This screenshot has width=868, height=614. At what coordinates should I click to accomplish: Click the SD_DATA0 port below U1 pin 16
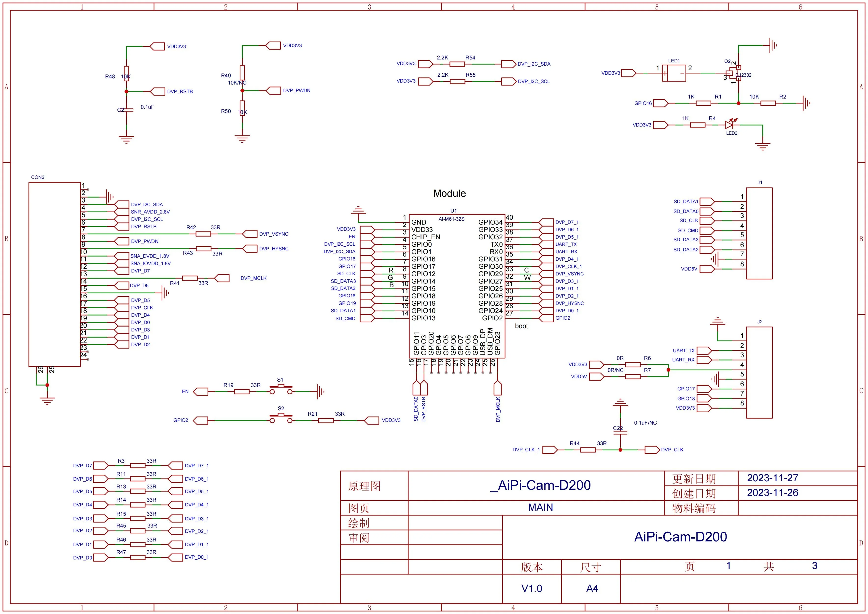[416, 388]
